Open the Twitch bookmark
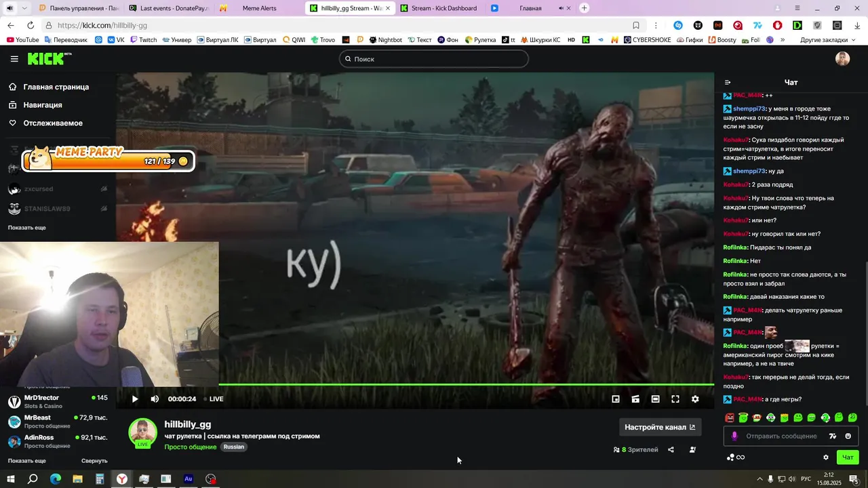The height and width of the screenshot is (488, 868). coord(142,40)
